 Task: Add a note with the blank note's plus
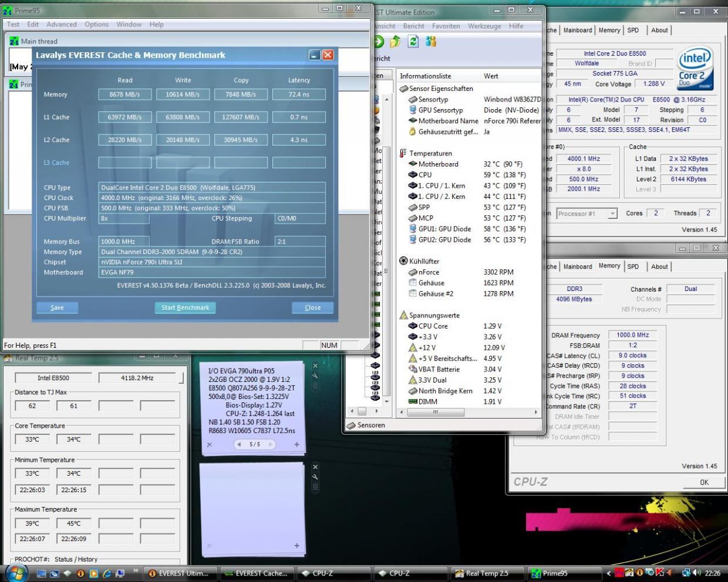click(296, 546)
